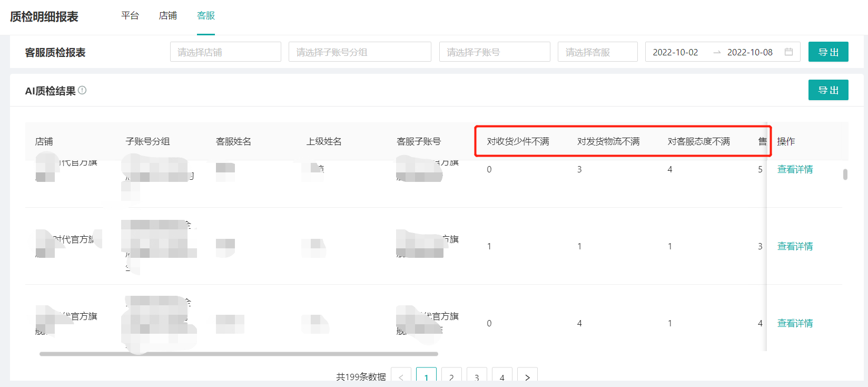Click 导出 button in 客服质检报表 bar
This screenshot has height=387, width=868.
828,52
